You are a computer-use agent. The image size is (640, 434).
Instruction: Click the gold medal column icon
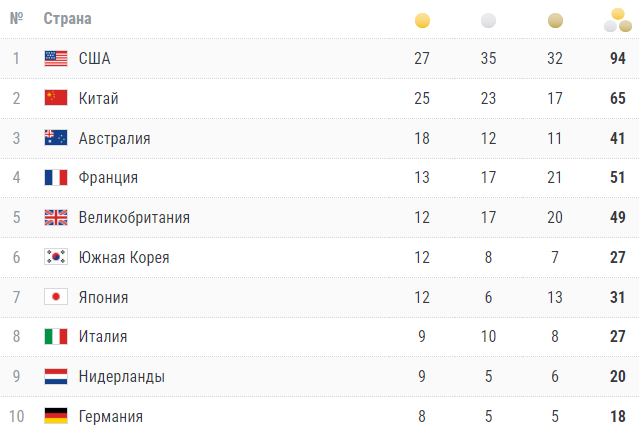422,19
